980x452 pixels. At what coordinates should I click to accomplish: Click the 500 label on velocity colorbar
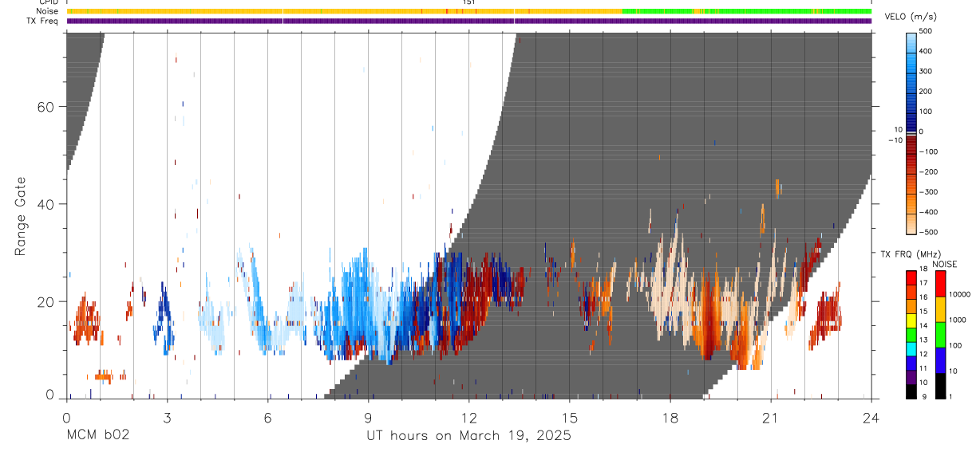point(927,31)
